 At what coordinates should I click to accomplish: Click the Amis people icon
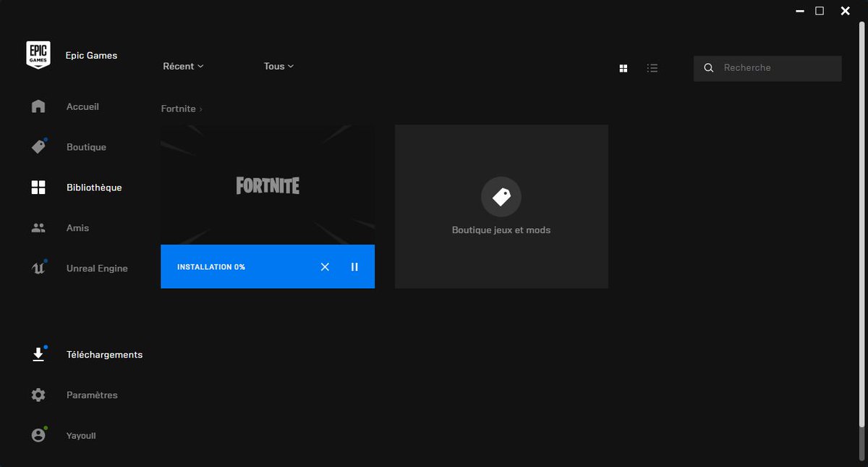(x=38, y=228)
